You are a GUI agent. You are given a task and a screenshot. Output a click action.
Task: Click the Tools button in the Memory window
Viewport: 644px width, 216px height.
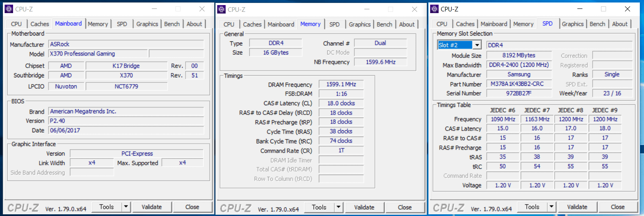click(319, 207)
